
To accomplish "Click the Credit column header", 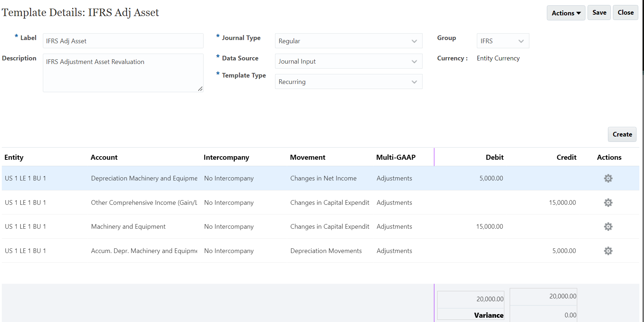I will 566,157.
